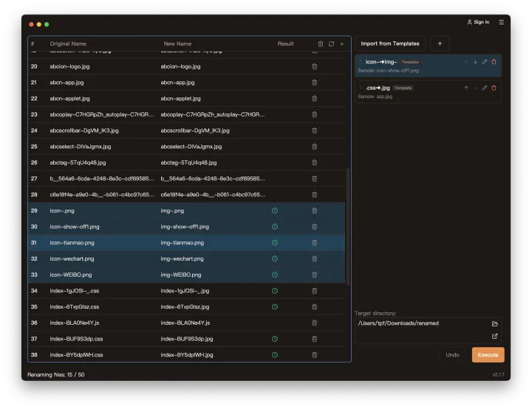Delete row 33 icon-WEIBO.png using trash icon

(x=315, y=275)
